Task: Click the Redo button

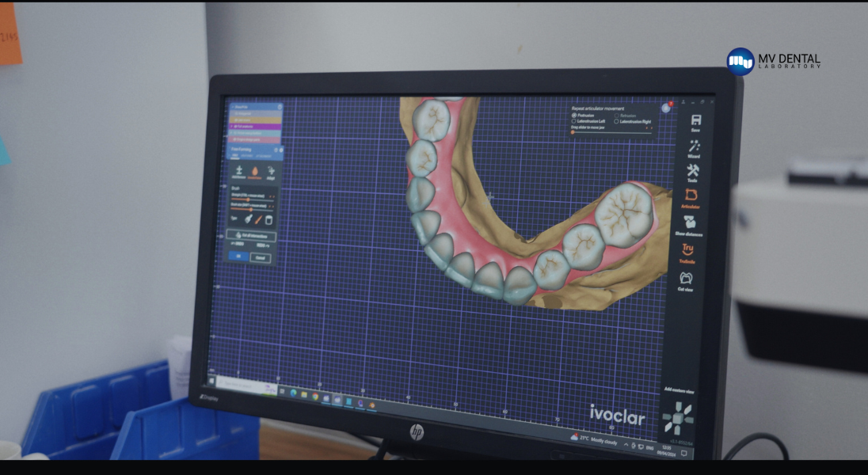Action: pos(262,244)
